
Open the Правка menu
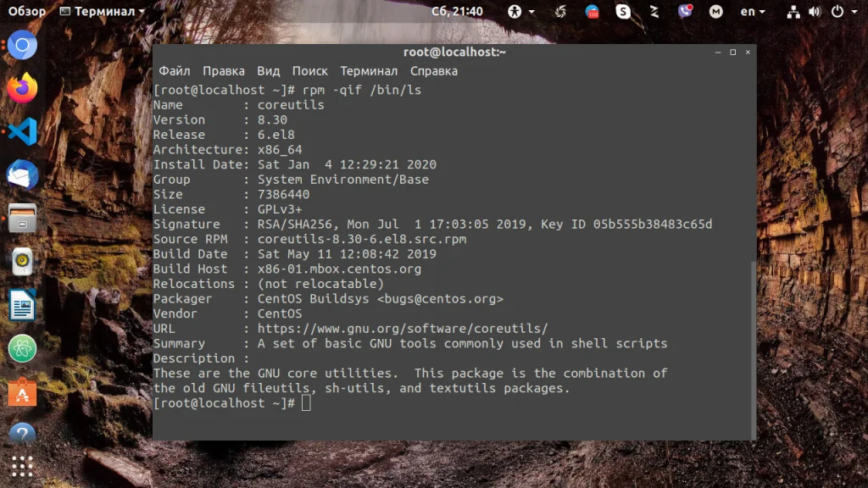[224, 71]
